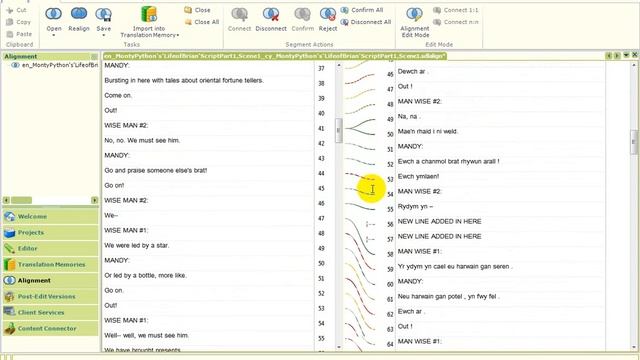This screenshot has width=640, height=360.
Task: Select Connect 1:1 edit mode
Action: pos(456,10)
